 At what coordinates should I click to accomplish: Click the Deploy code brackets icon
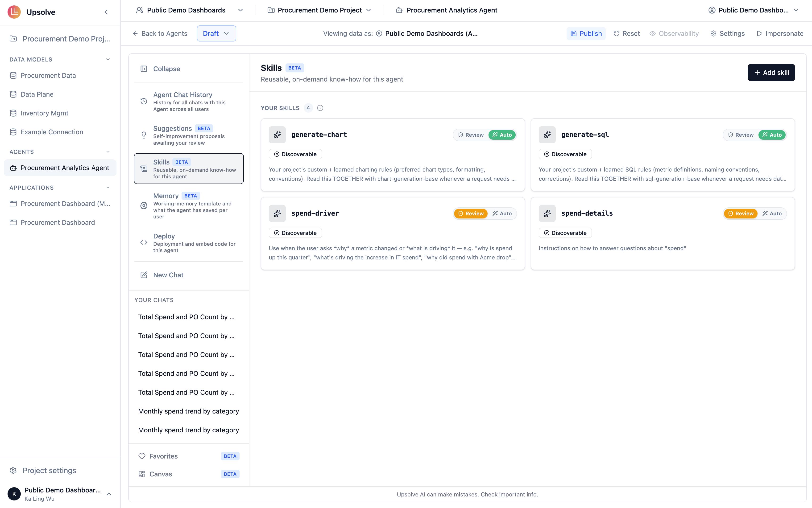click(x=144, y=243)
